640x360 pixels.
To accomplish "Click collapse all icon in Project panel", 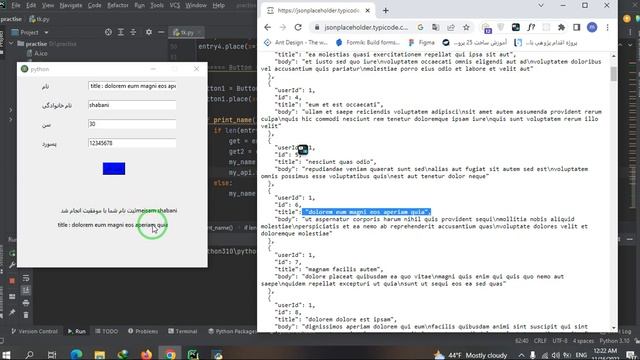I will (x=133, y=32).
